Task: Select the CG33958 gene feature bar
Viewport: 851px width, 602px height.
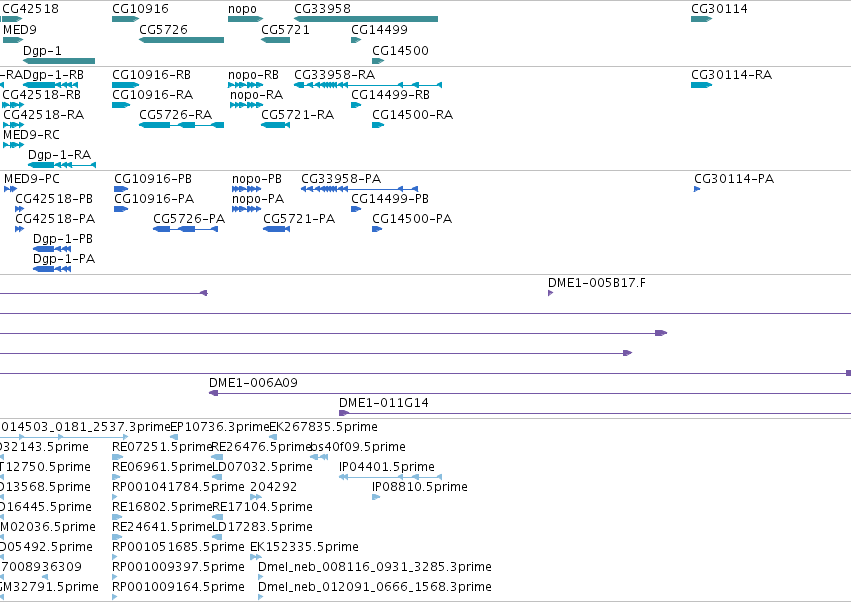Action: 366,19
